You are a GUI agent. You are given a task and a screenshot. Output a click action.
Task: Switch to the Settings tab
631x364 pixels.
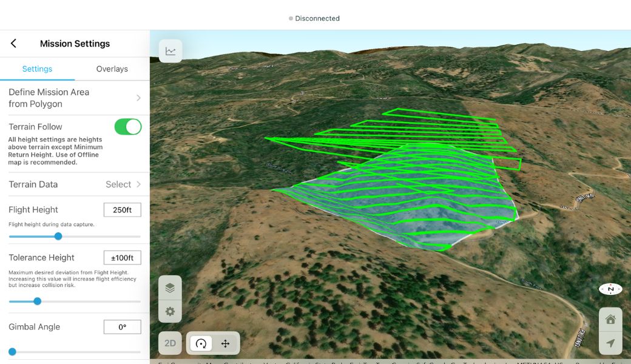click(x=37, y=69)
